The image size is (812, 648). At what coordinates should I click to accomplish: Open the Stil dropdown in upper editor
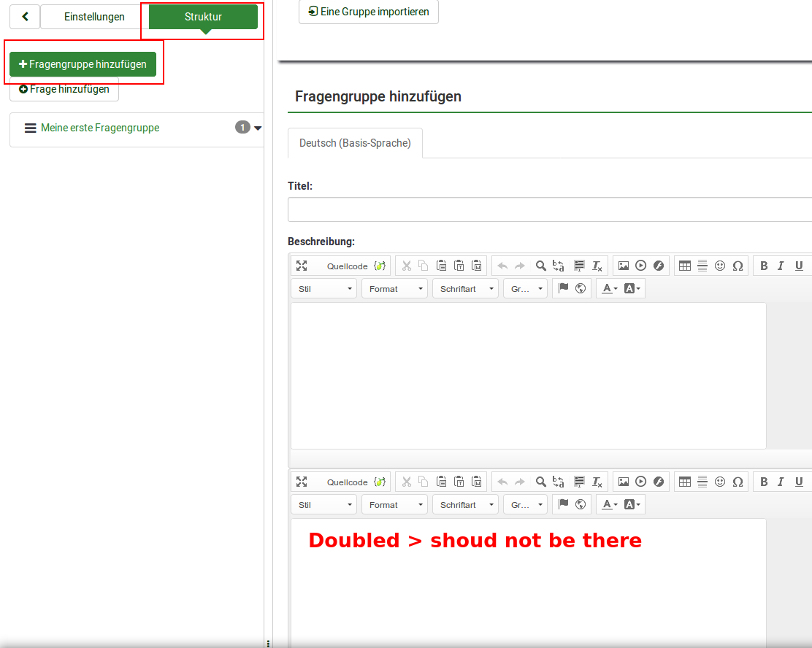click(324, 289)
